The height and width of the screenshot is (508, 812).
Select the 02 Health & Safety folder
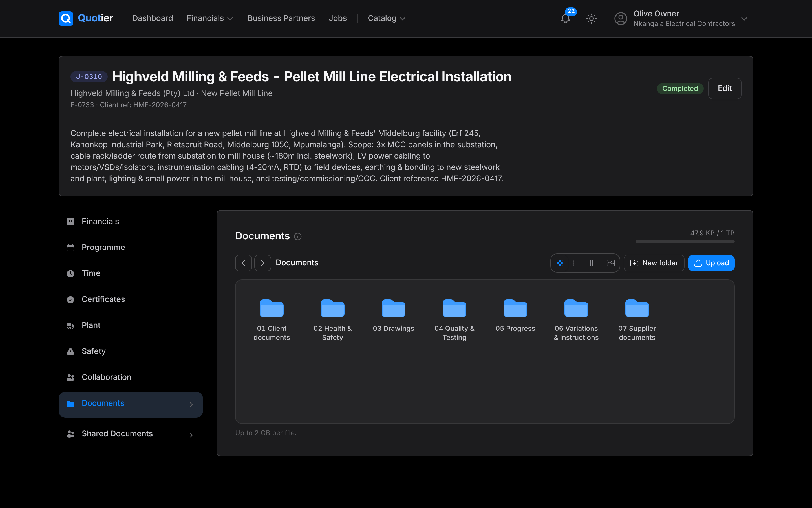332,320
